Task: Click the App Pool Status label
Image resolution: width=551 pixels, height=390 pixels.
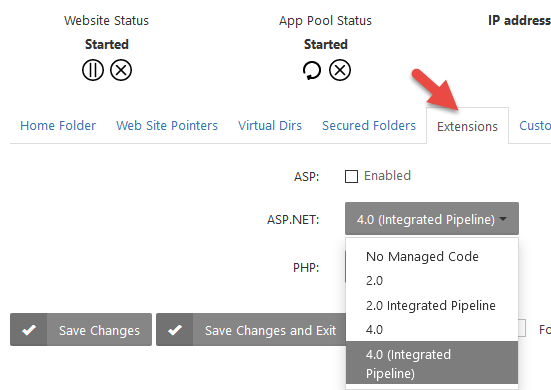Action: tap(325, 21)
